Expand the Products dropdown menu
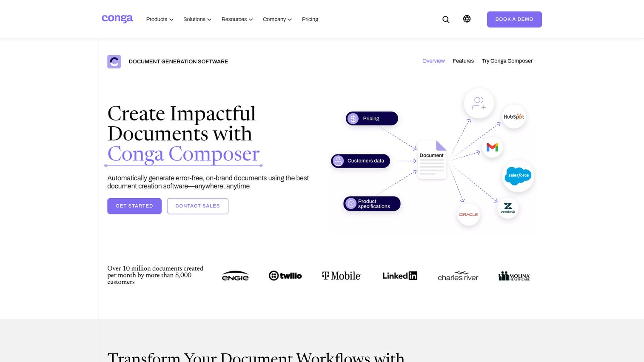This screenshot has width=644, height=362. pos(160,20)
